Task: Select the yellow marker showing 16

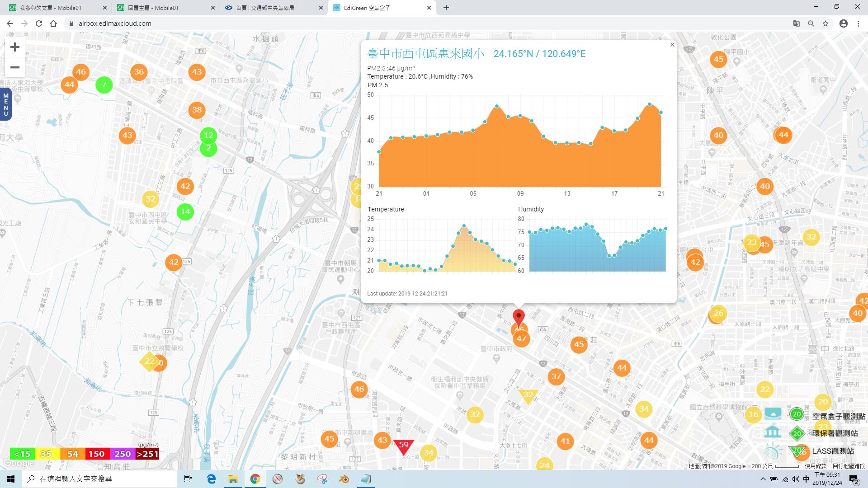Action: point(753,414)
